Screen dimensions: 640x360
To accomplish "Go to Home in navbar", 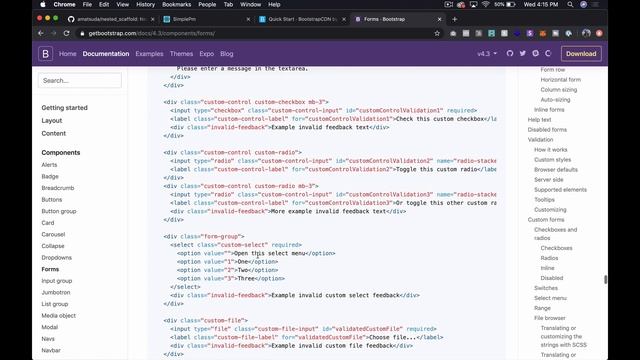I will pyautogui.click(x=68, y=53).
